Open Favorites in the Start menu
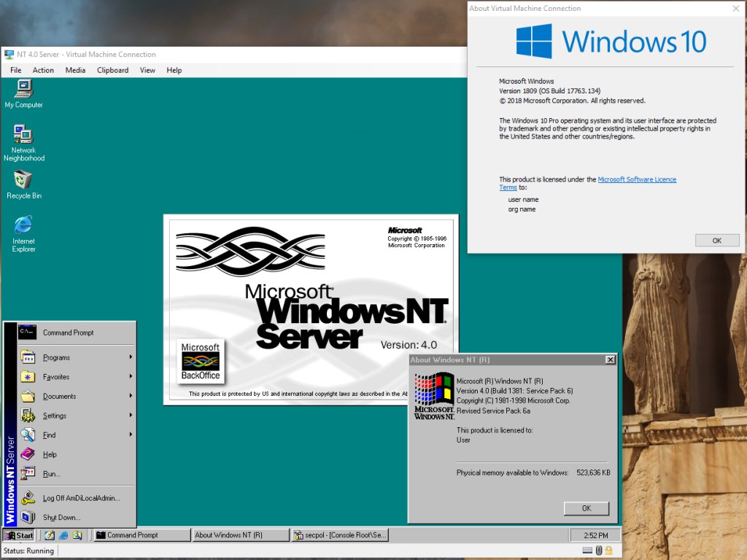The width and height of the screenshot is (747, 560). pos(76,377)
